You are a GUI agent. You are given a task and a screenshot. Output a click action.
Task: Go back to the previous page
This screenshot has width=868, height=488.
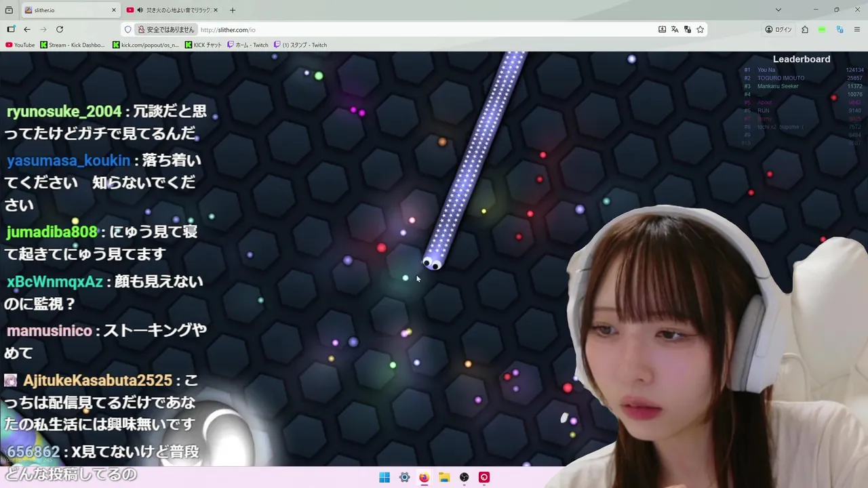(x=27, y=29)
